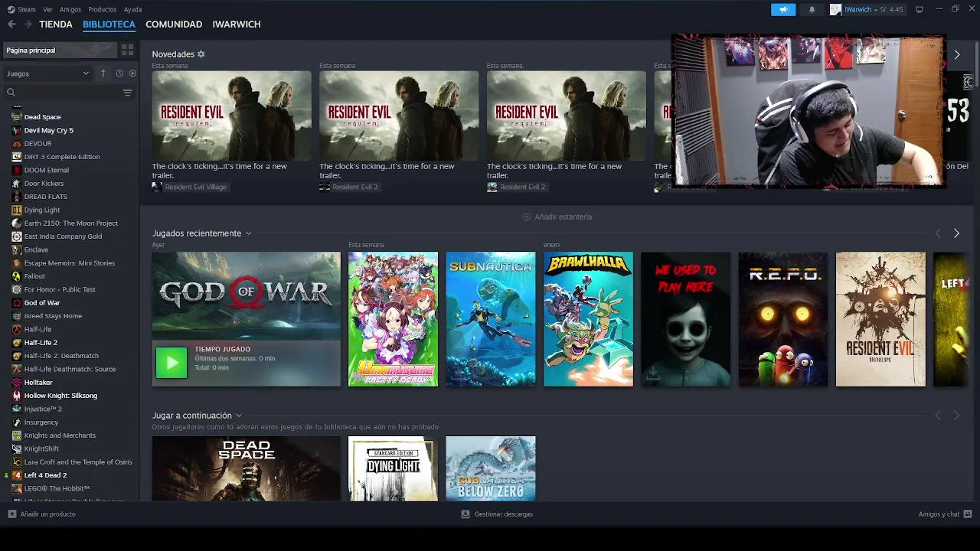Click the Fallout sidebar game icon
Screen dimensions: 980x551
point(17,276)
